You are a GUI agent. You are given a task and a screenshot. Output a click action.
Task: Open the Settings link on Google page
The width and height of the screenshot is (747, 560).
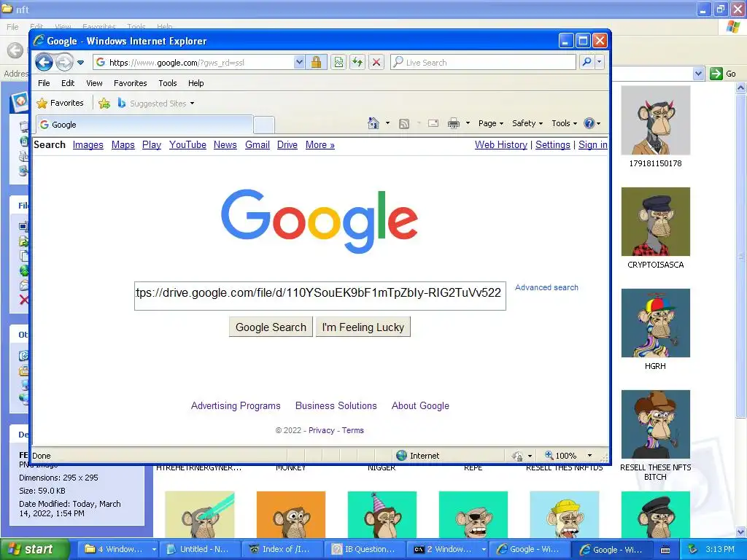tap(553, 145)
